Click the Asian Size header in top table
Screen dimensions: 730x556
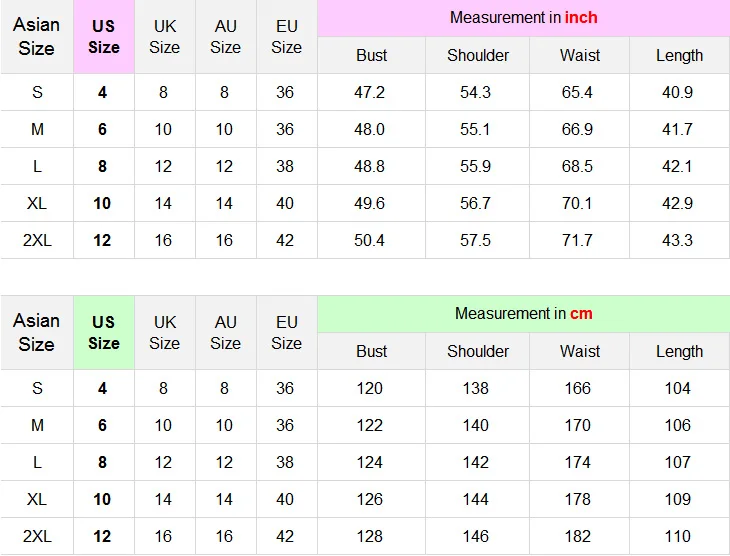tap(36, 37)
